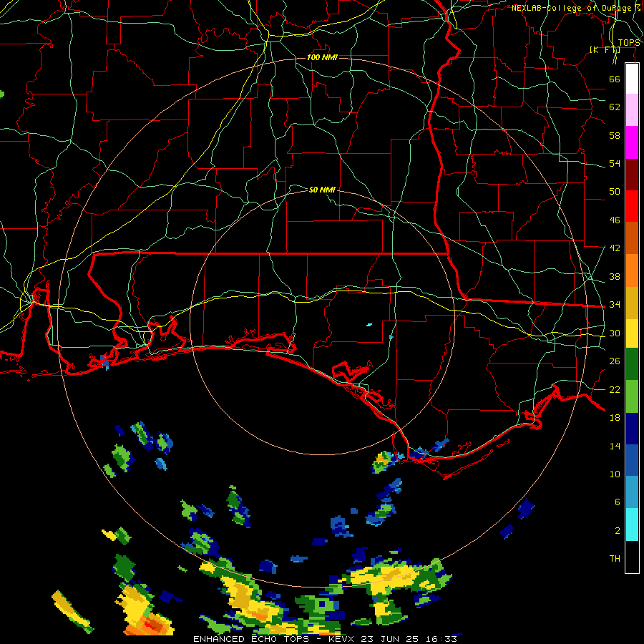Image resolution: width=644 pixels, height=644 pixels.
Task: Click the 100 NMI range ring label
Action: pyautogui.click(x=322, y=57)
